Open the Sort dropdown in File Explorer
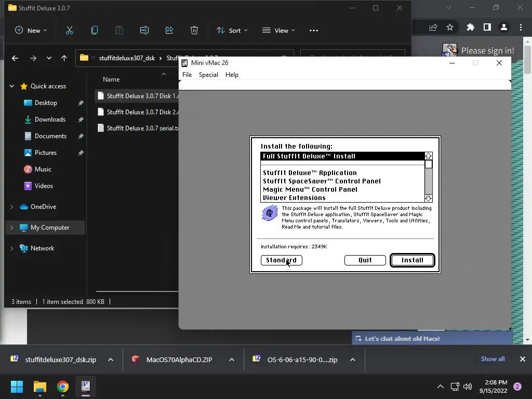Image resolution: width=532 pixels, height=399 pixels. 232,30
